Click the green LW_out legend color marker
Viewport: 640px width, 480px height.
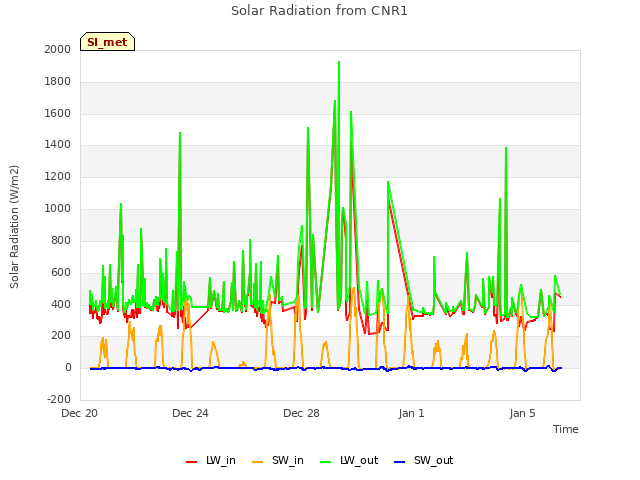point(326,462)
